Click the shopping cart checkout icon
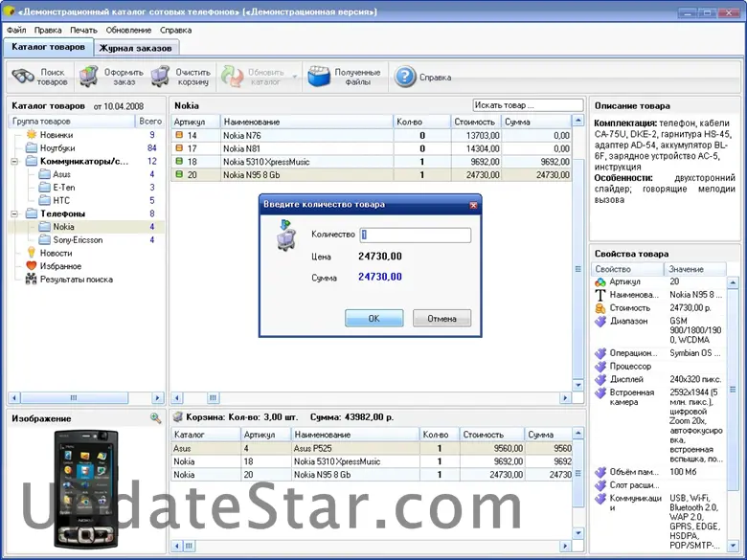Screen dimensions: 747x560 pos(89,77)
